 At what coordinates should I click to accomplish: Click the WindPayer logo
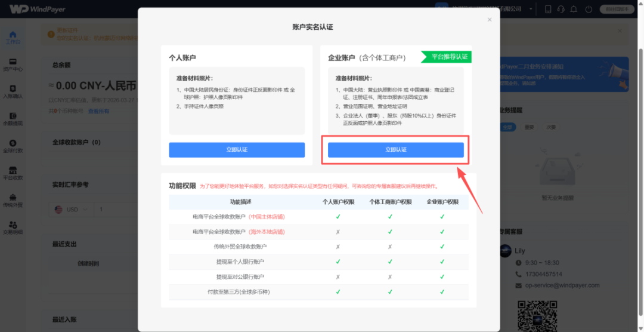pos(38,9)
